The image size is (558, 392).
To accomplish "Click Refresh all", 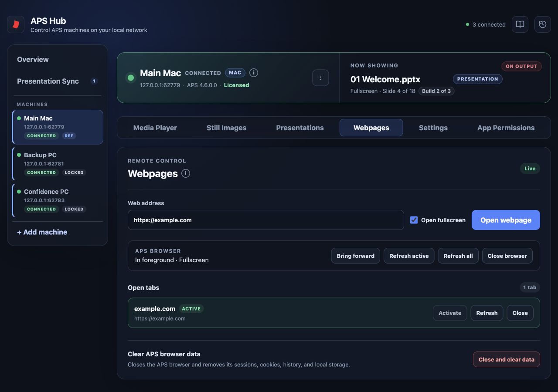I will 458,256.
